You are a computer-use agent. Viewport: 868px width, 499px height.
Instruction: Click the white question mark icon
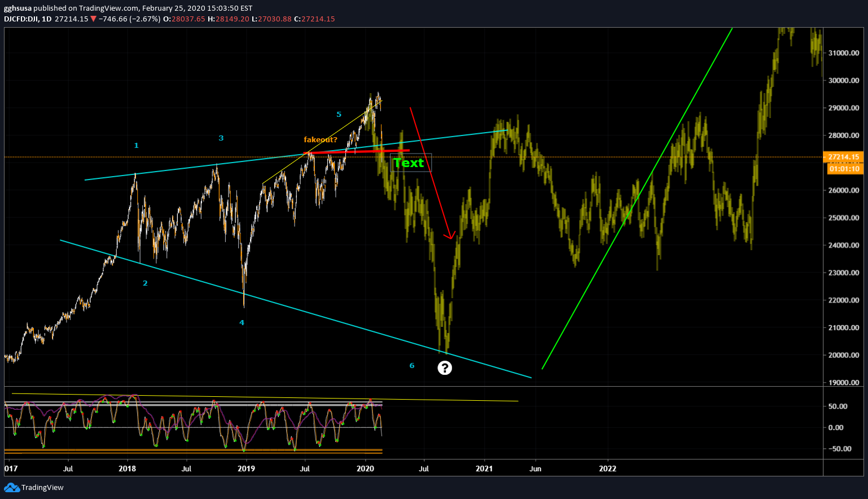445,368
